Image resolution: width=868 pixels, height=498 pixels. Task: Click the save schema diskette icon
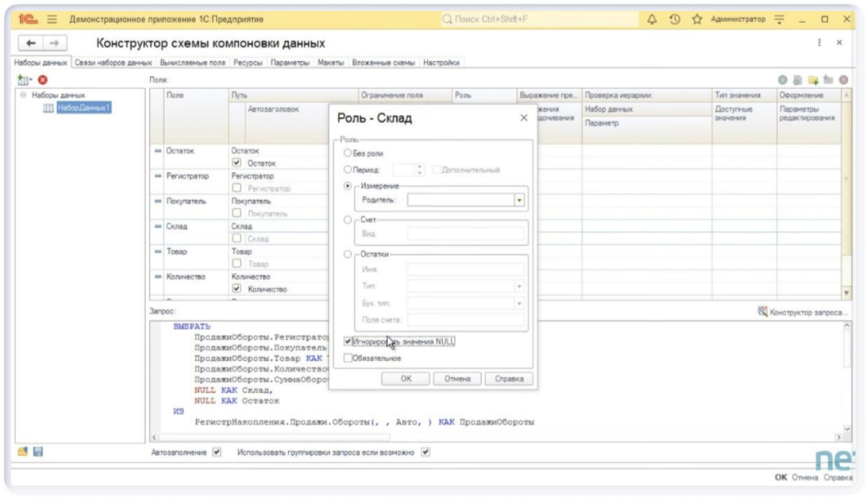pos(38,452)
